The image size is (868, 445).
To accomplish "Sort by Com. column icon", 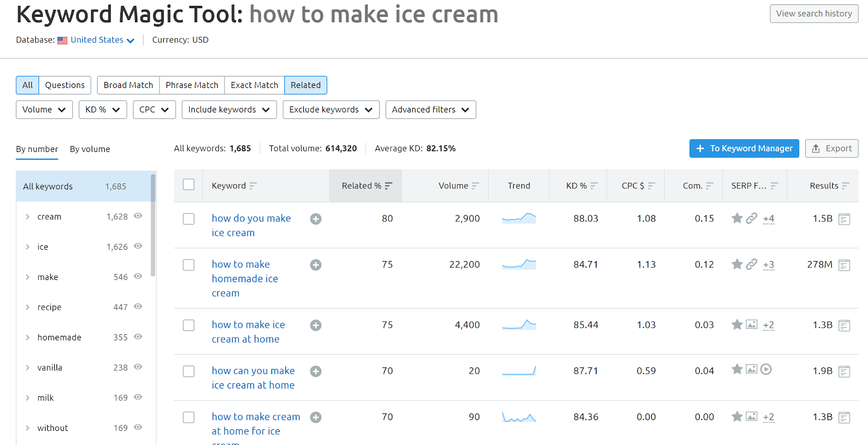I will (710, 186).
